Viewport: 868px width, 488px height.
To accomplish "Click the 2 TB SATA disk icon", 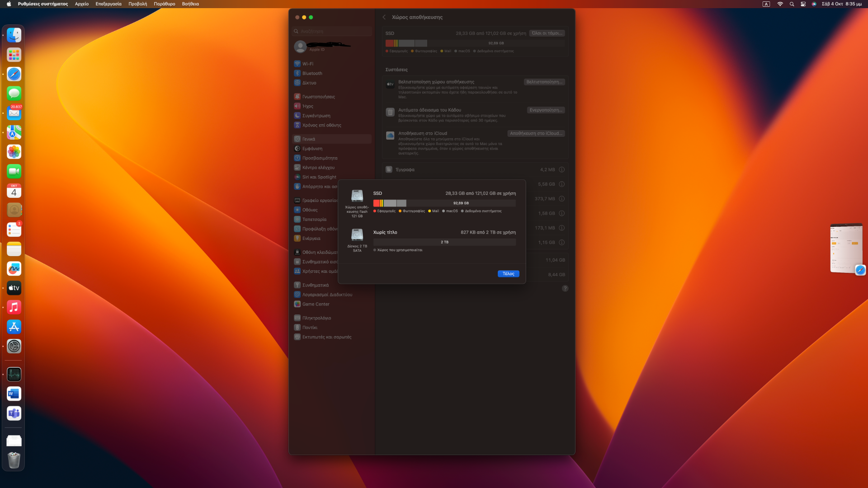I will 357,235.
